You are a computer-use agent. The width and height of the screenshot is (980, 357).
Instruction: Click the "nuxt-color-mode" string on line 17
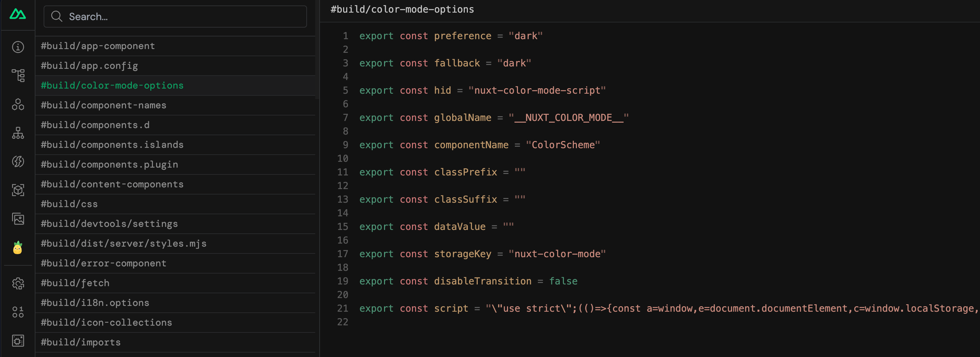coord(557,254)
